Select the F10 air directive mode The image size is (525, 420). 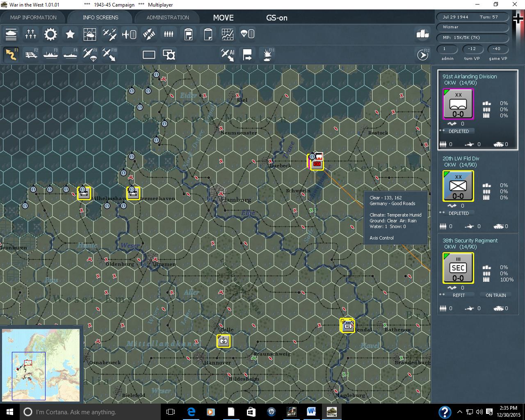[x=110, y=55]
